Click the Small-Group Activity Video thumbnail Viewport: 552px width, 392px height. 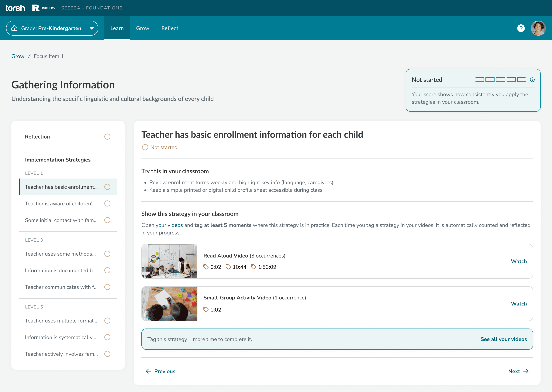[x=169, y=303]
